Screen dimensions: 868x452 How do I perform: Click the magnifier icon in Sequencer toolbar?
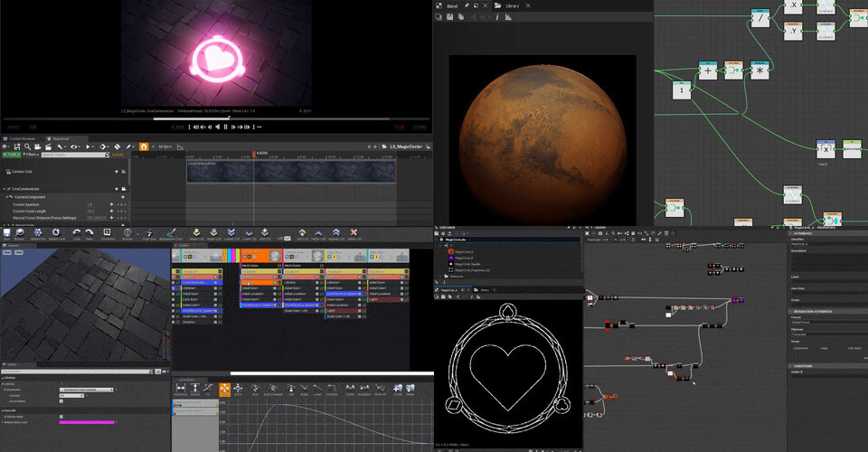pyautogui.click(x=27, y=146)
